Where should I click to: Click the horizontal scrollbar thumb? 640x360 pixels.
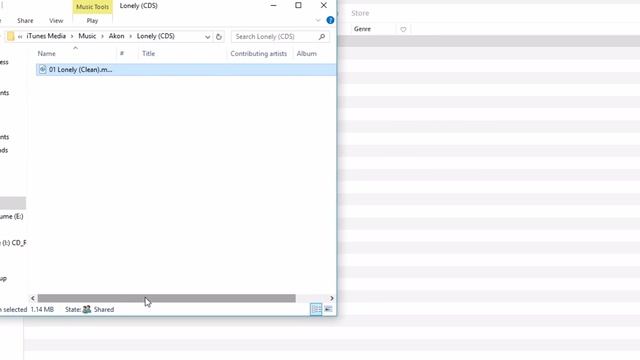167,298
